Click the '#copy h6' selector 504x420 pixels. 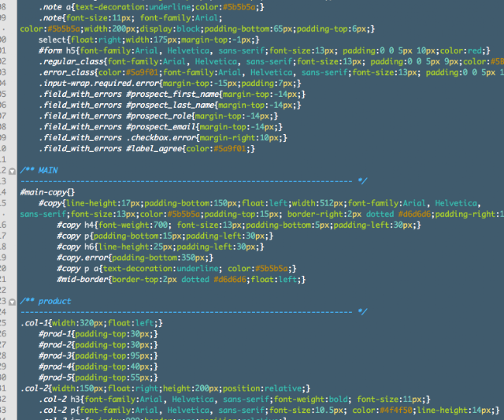coord(77,247)
